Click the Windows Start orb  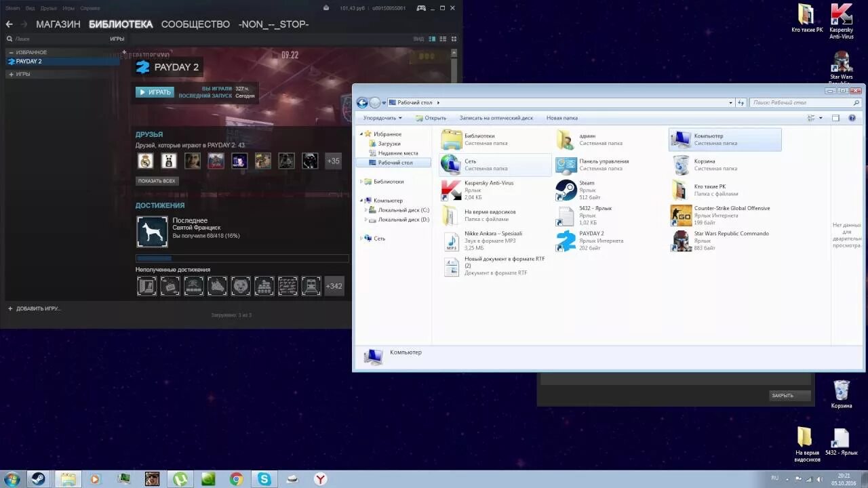(x=12, y=479)
